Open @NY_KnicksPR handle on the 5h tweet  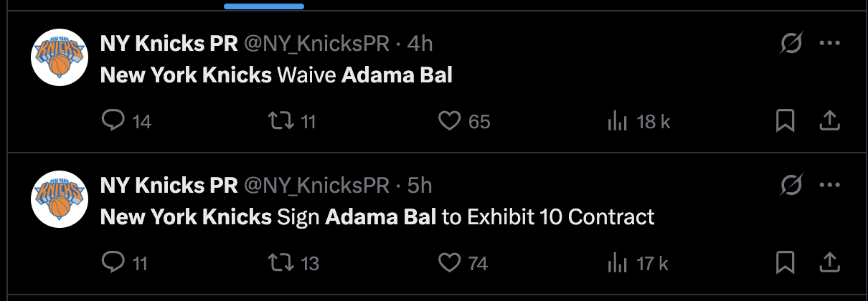[316, 186]
